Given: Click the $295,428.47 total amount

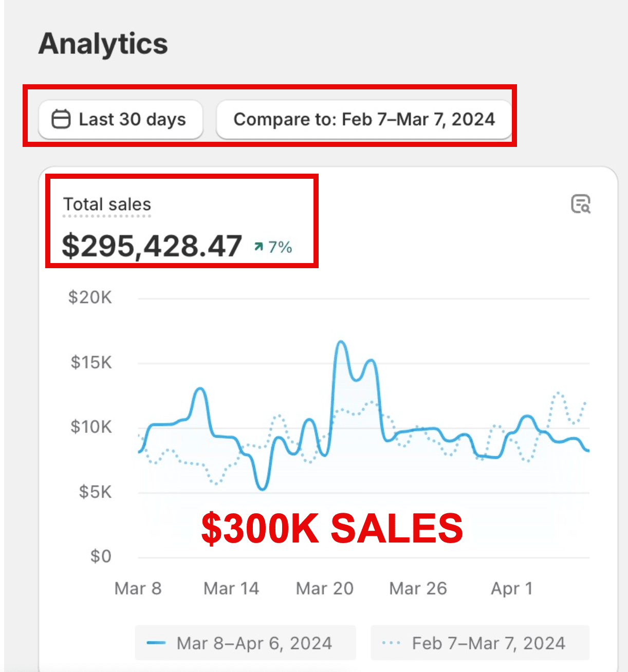Looking at the screenshot, I should [152, 246].
